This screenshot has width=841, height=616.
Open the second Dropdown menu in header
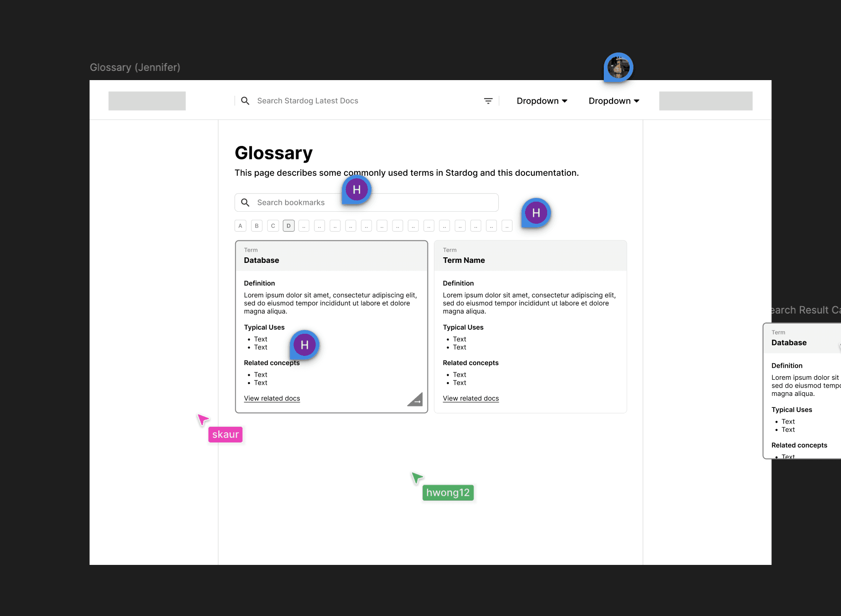coord(614,101)
